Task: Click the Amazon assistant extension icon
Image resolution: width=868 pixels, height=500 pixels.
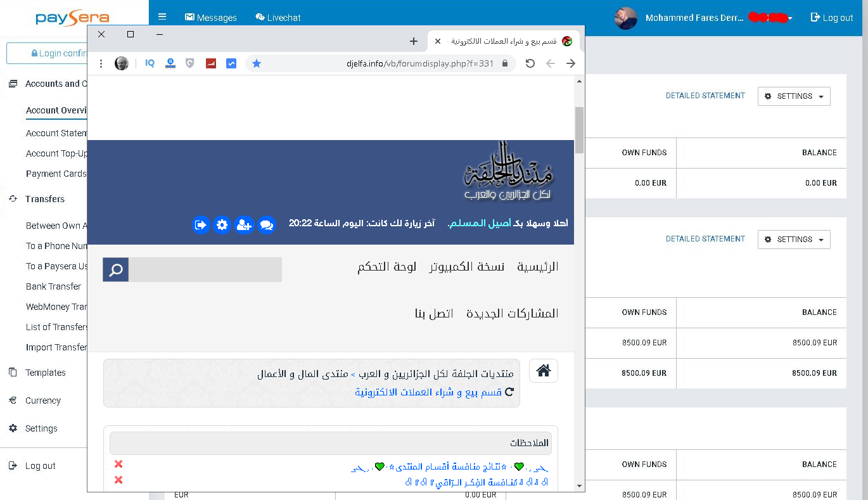Action: click(170, 63)
